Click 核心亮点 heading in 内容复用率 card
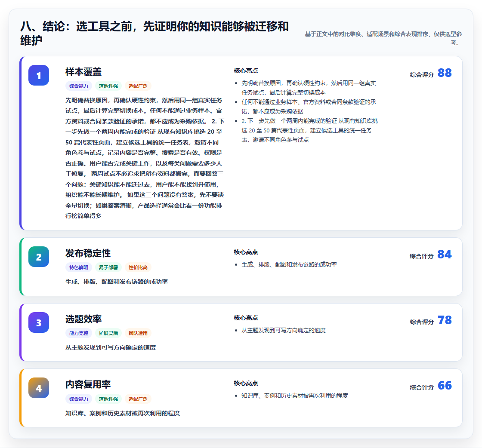Viewport: 482px width, 448px height. click(x=246, y=383)
